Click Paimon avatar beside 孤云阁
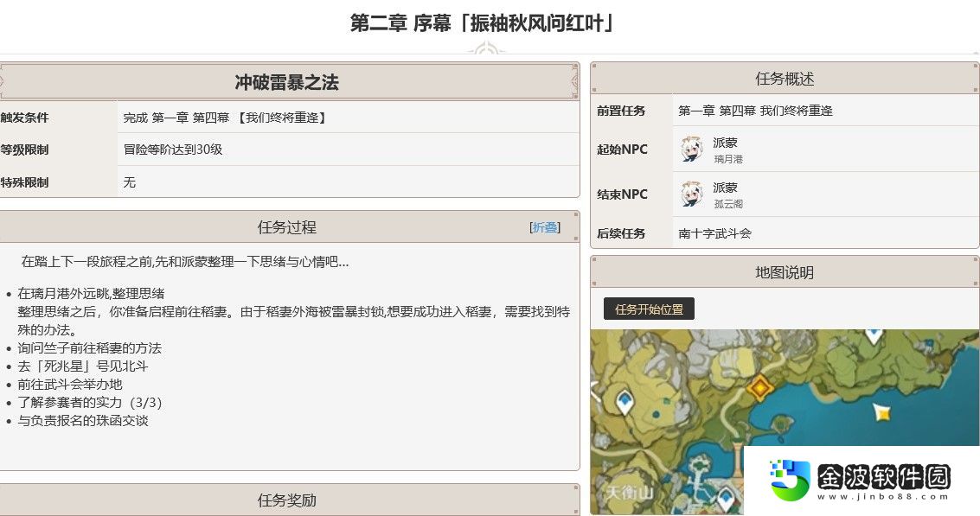Screen dimensions: 980x516 pos(692,194)
